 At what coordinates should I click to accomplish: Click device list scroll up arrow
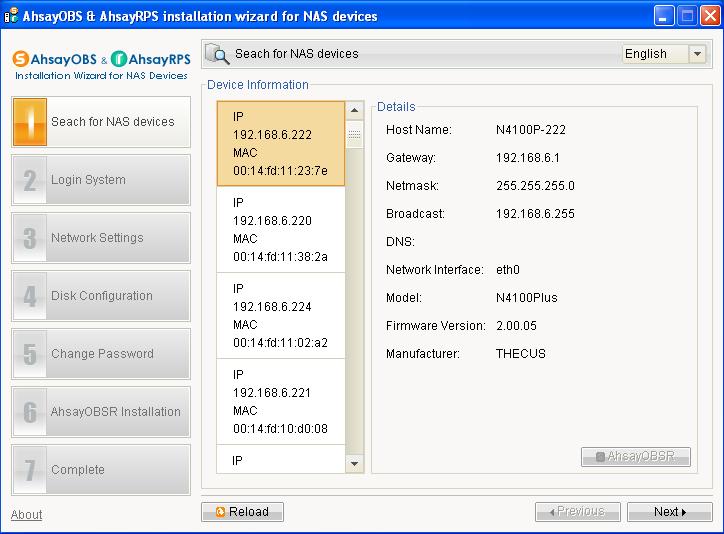click(354, 110)
